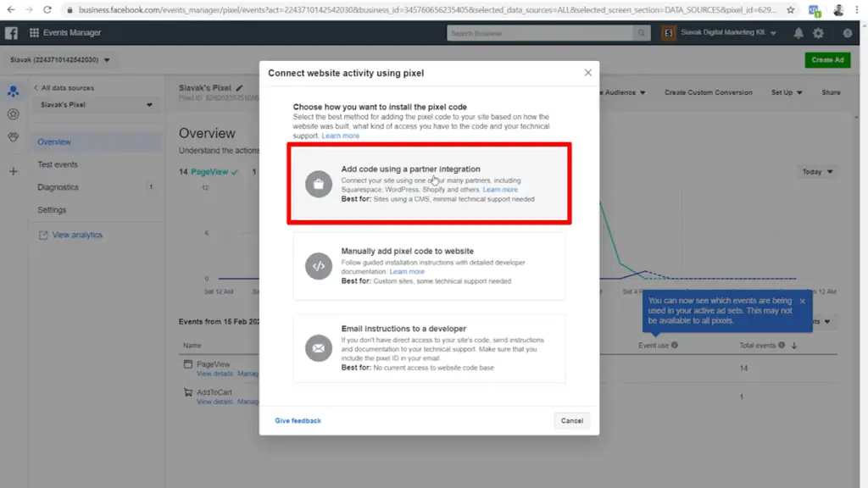This screenshot has height=488, width=868.
Task: Open the Today date range dropdown
Action: coord(816,171)
